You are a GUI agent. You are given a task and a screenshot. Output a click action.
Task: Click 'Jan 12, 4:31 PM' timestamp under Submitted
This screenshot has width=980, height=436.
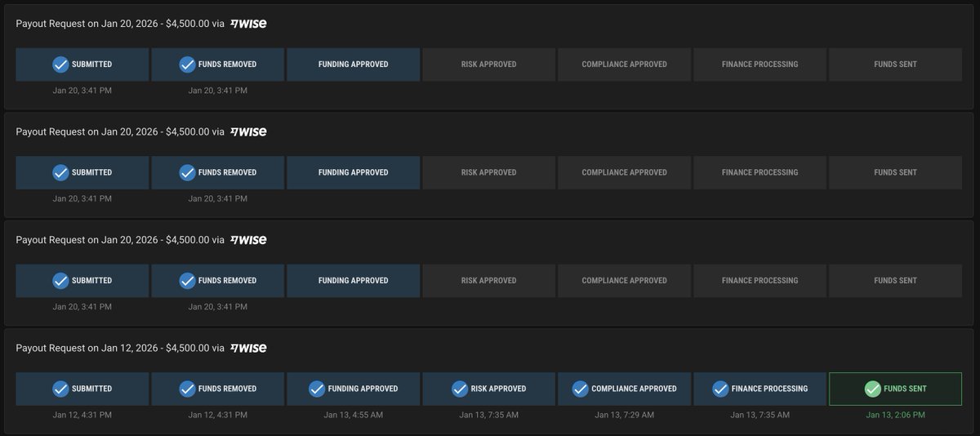(82, 415)
